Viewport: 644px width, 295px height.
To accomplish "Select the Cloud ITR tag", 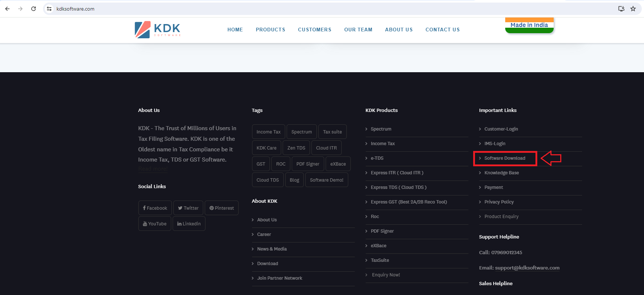I will [326, 148].
